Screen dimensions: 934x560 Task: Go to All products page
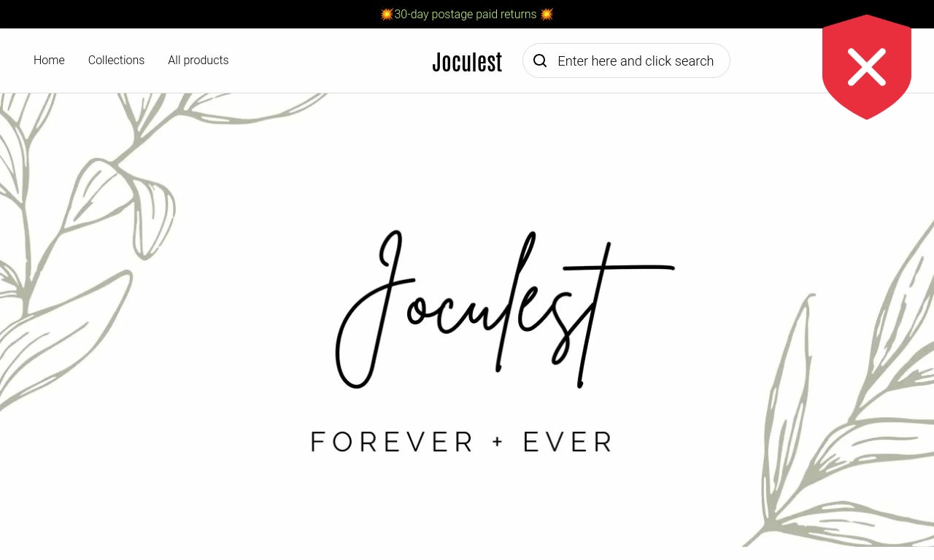point(198,60)
